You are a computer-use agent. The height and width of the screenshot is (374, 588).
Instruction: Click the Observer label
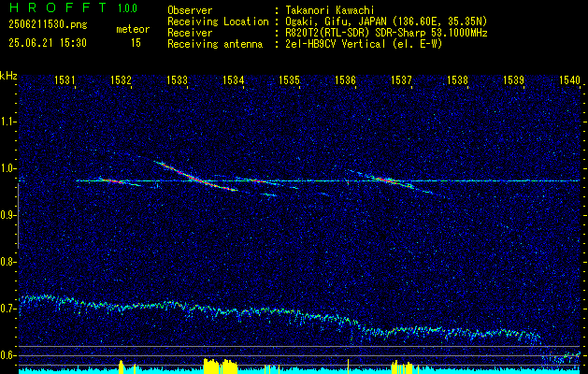[190, 10]
